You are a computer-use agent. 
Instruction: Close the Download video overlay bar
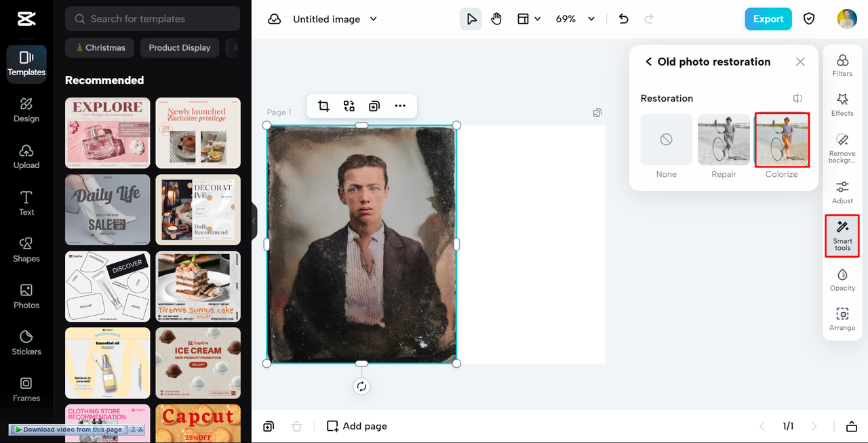pyautogui.click(x=140, y=429)
